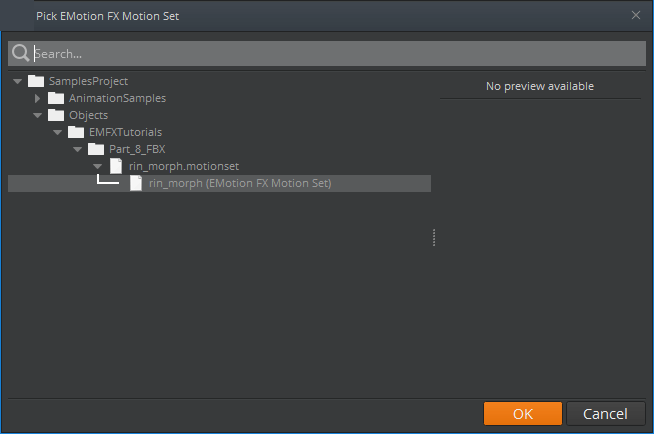Screen dimensions: 654x434
Task: Collapse the SamplesProject tree node
Action: (x=18, y=81)
